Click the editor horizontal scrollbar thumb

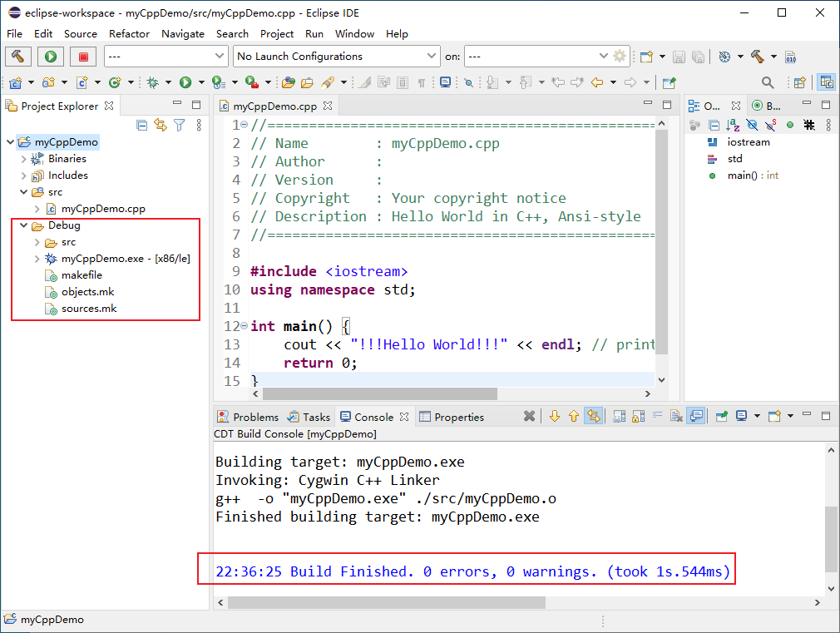[x=380, y=394]
